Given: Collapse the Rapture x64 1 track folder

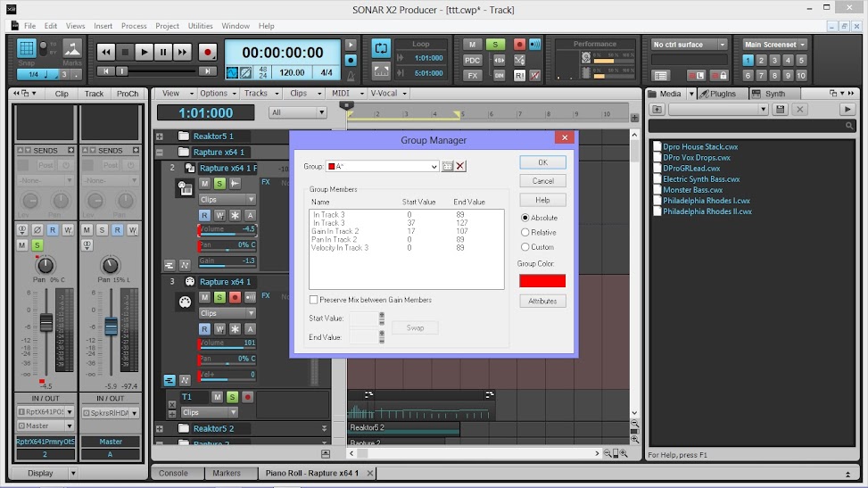Looking at the screenshot, I should coord(160,153).
